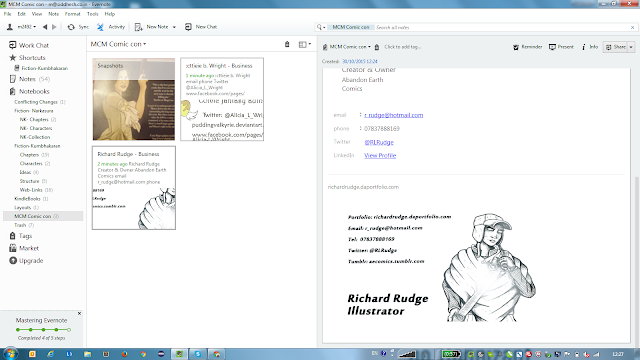This screenshot has width=640, height=360.
Task: Open the Web-Links notebook
Action: pyautogui.click(x=36, y=190)
